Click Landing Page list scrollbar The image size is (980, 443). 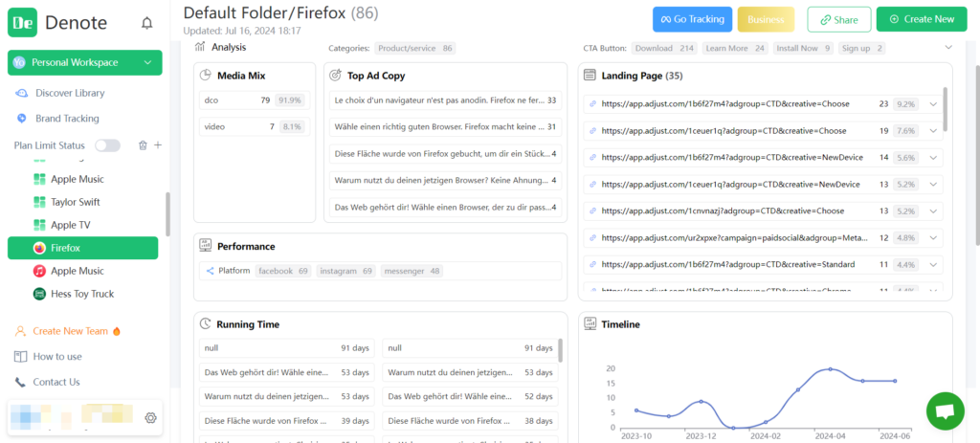945,109
